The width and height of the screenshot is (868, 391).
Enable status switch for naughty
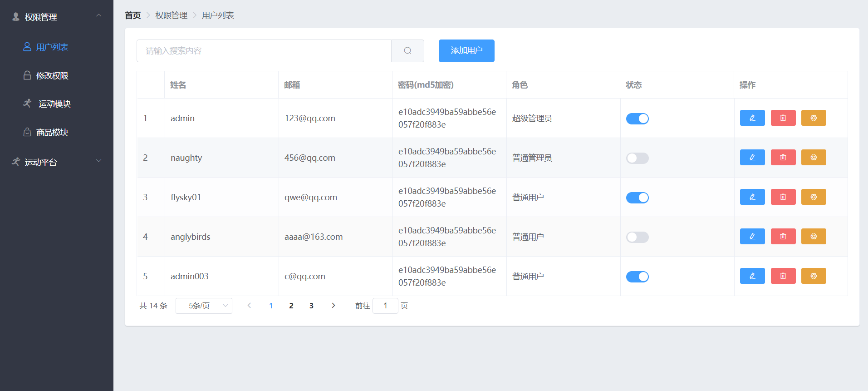click(x=638, y=158)
